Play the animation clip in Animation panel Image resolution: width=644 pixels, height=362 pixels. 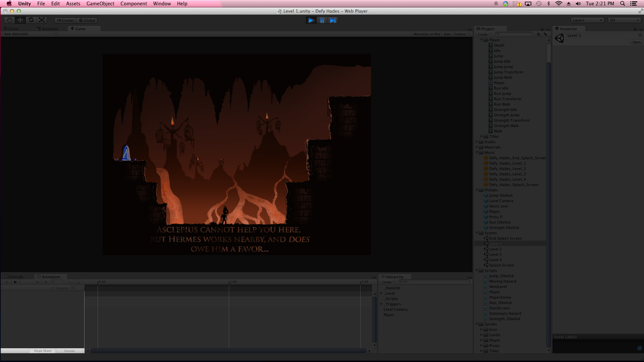pyautogui.click(x=15, y=282)
